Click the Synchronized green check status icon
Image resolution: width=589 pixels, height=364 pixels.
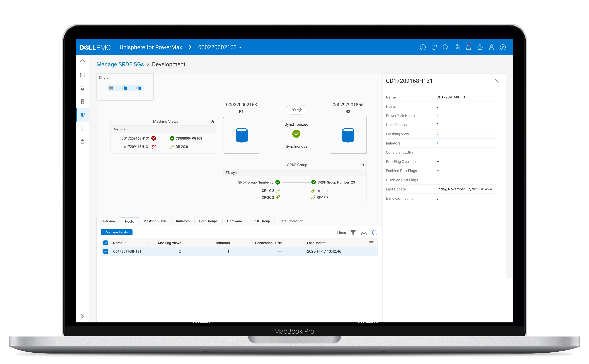(296, 134)
